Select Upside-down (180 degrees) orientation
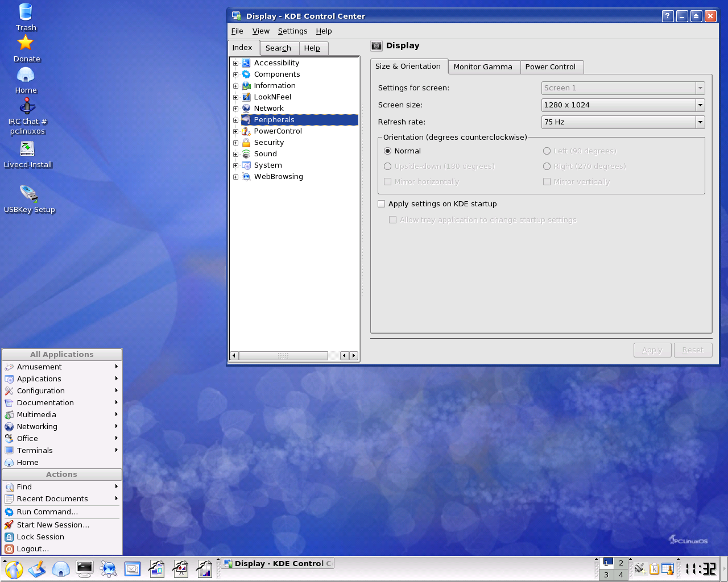 (387, 167)
